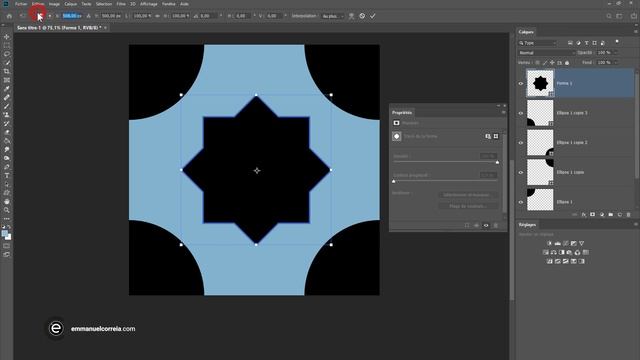Select the Eraser tool
Screen dimensions: 640x360
click(7, 132)
